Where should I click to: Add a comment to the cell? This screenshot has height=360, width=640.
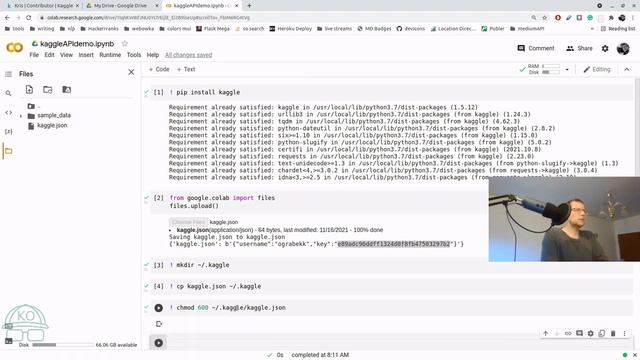pyautogui.click(x=579, y=333)
